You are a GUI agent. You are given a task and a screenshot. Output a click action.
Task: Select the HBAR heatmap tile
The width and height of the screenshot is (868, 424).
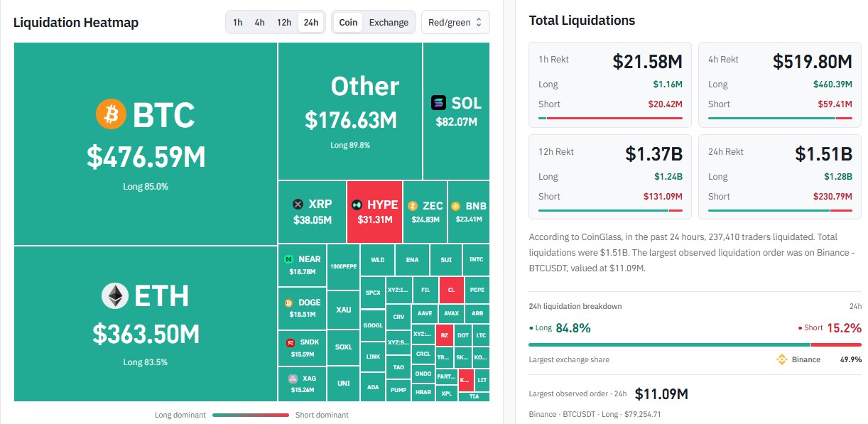(x=423, y=392)
